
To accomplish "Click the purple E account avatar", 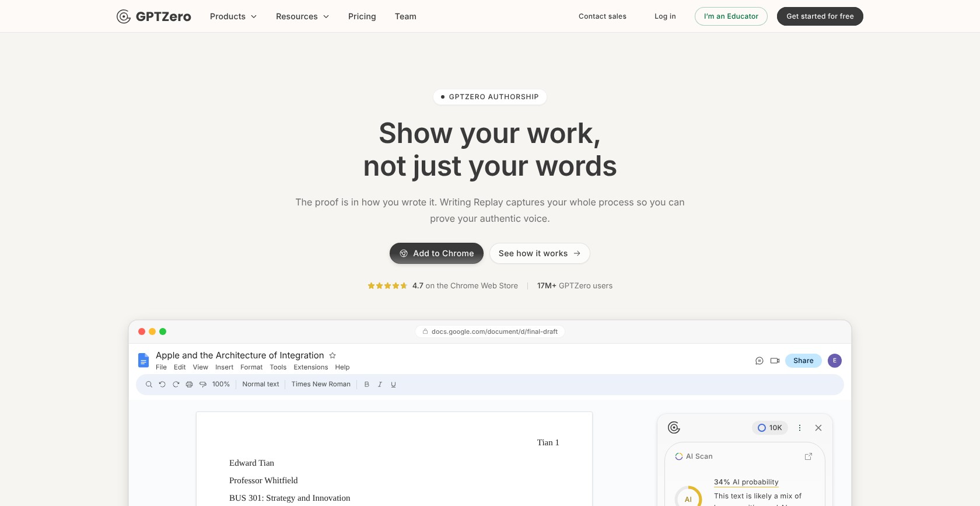I will (835, 361).
